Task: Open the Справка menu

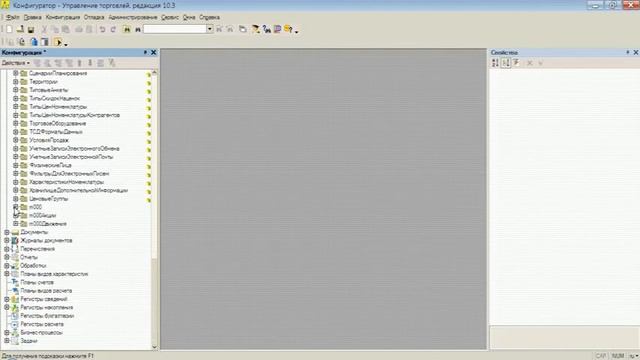Action: [209, 17]
